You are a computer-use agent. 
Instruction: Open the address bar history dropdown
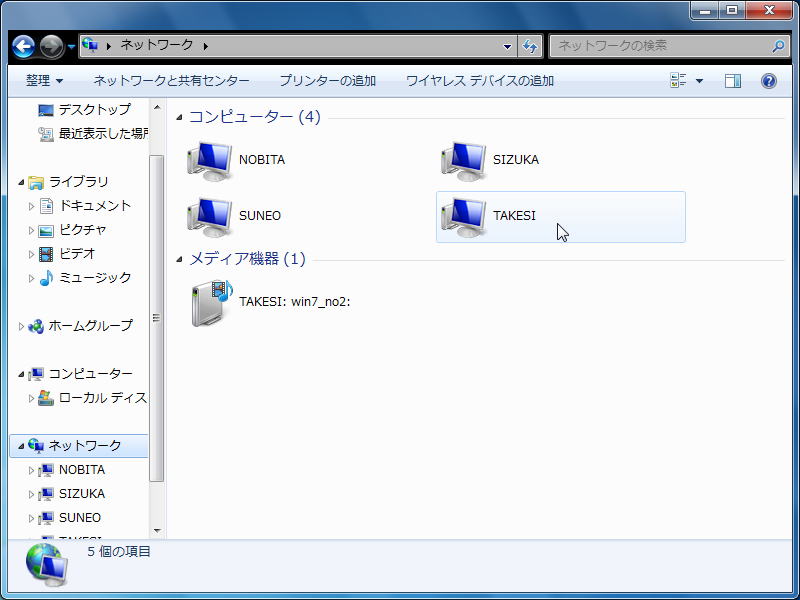point(507,46)
